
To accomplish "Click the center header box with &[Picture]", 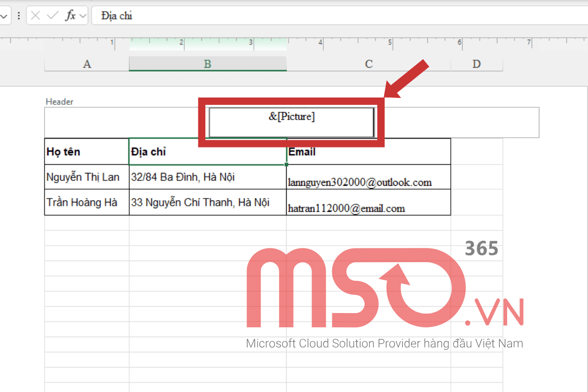I will click(x=292, y=122).
